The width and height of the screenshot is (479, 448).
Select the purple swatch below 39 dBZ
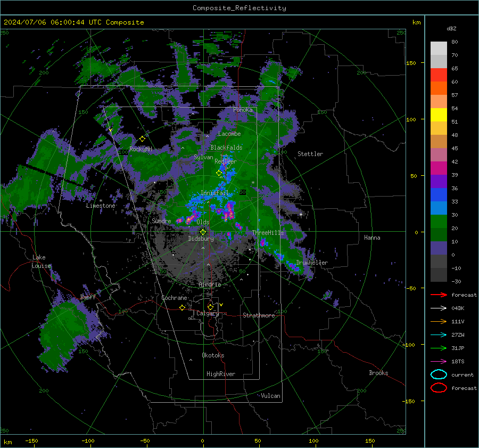pyautogui.click(x=439, y=181)
